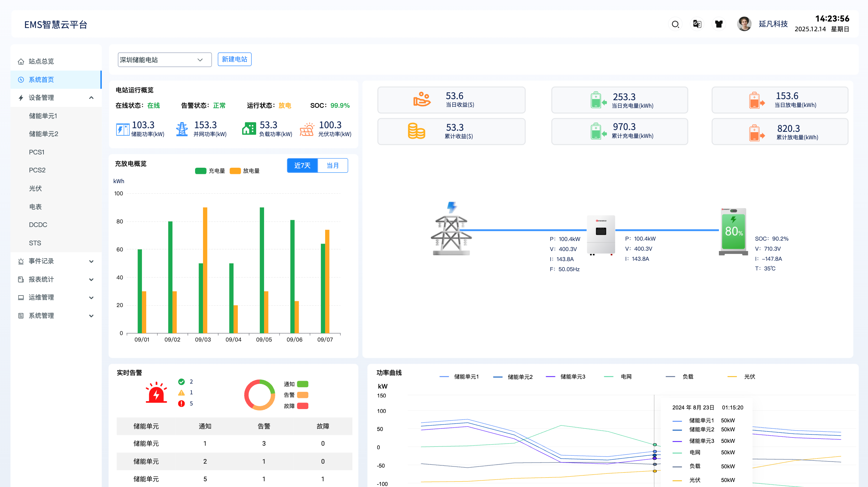868x487 pixels.
Task: Click the 新建电站 button
Action: tap(234, 59)
